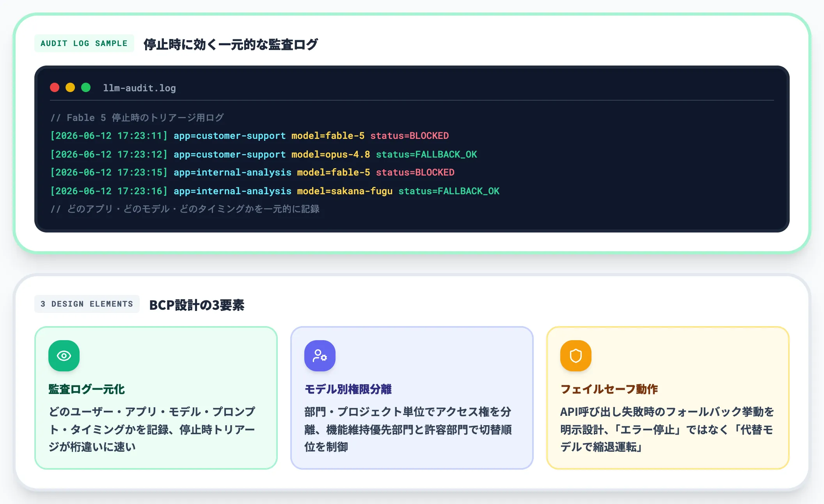The width and height of the screenshot is (824, 504).
Task: Click model=fable-5 in the 17:23:15 line
Action: 334,172
